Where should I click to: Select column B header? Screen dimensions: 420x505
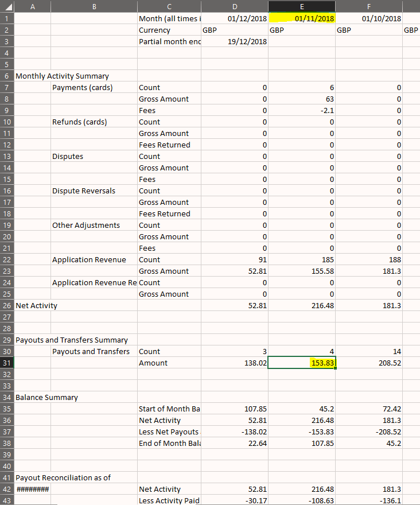point(94,6)
